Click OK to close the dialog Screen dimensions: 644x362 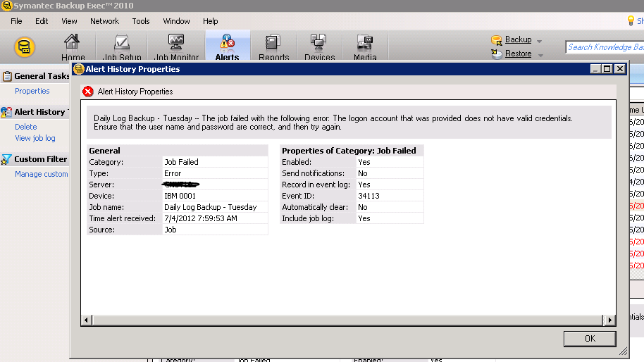tap(590, 339)
